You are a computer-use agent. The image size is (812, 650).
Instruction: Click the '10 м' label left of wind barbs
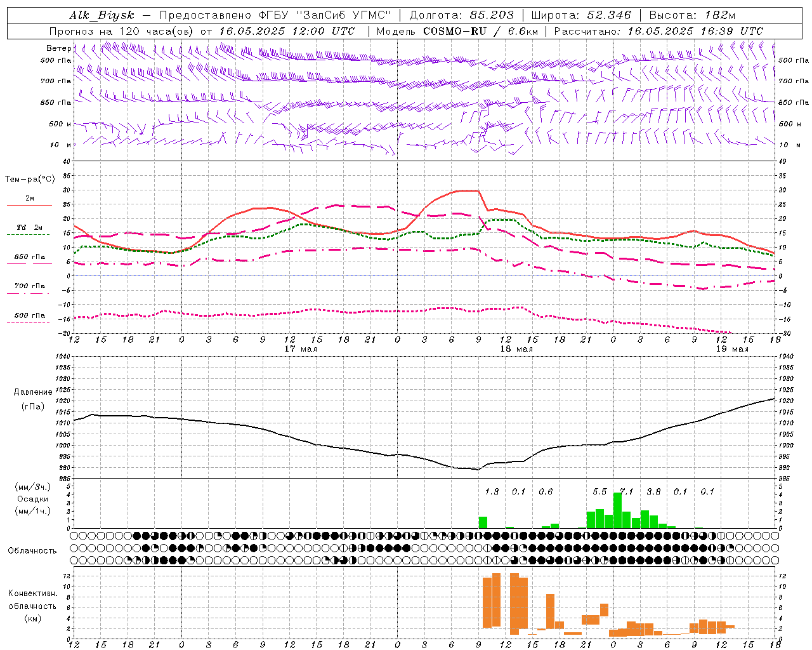(60, 145)
